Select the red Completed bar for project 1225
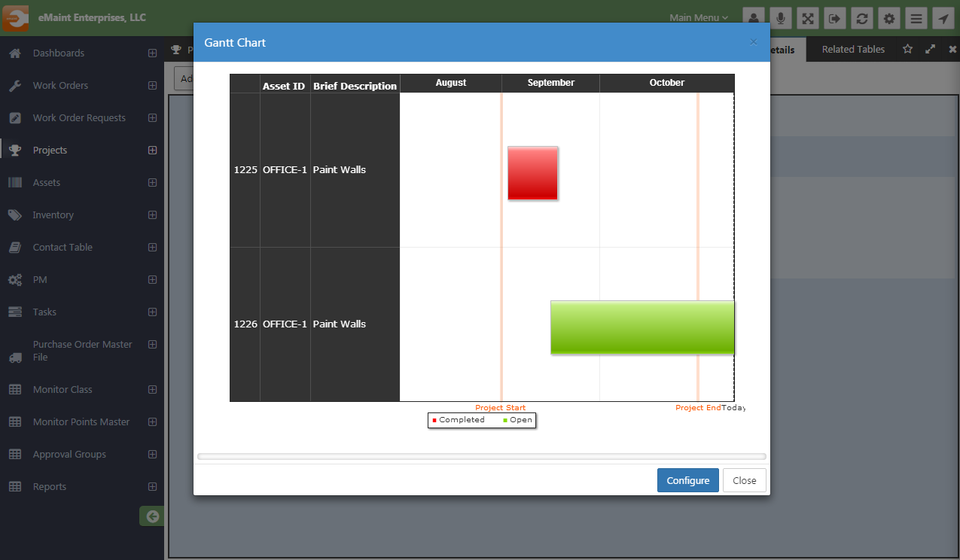 [x=533, y=173]
